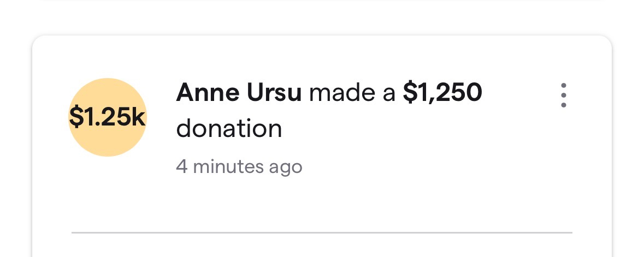
Task: Click the "made a" text in the activity entry
Action: [352, 94]
